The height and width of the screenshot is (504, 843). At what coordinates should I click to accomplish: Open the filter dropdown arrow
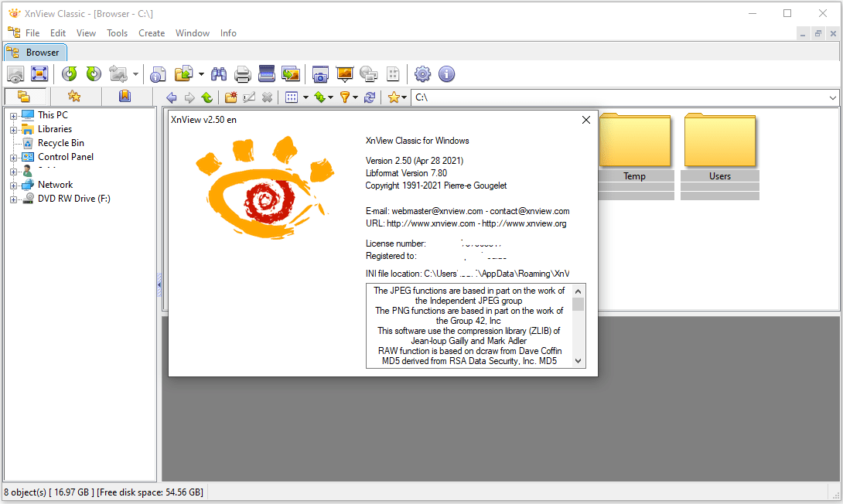(355, 97)
